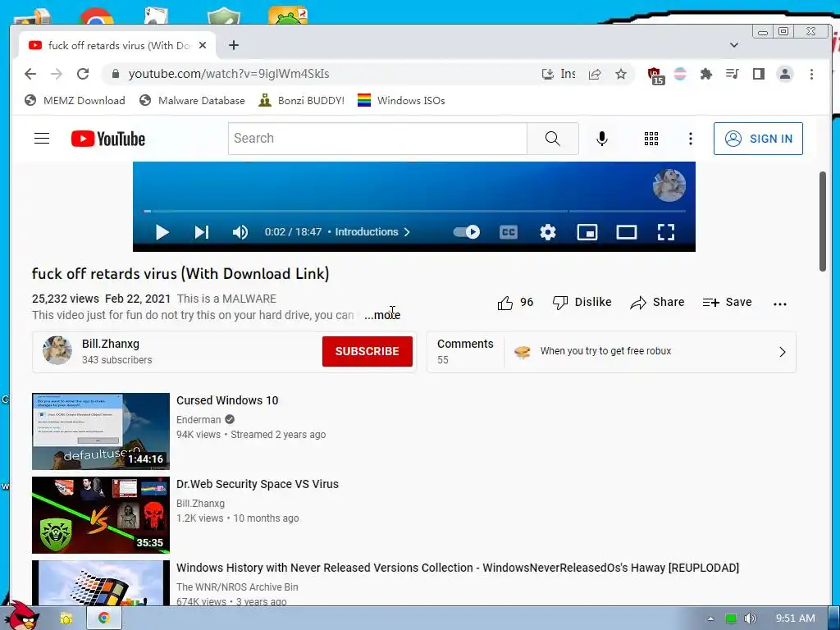Toggle closed captions CC button
The image size is (840, 630).
[509, 232]
